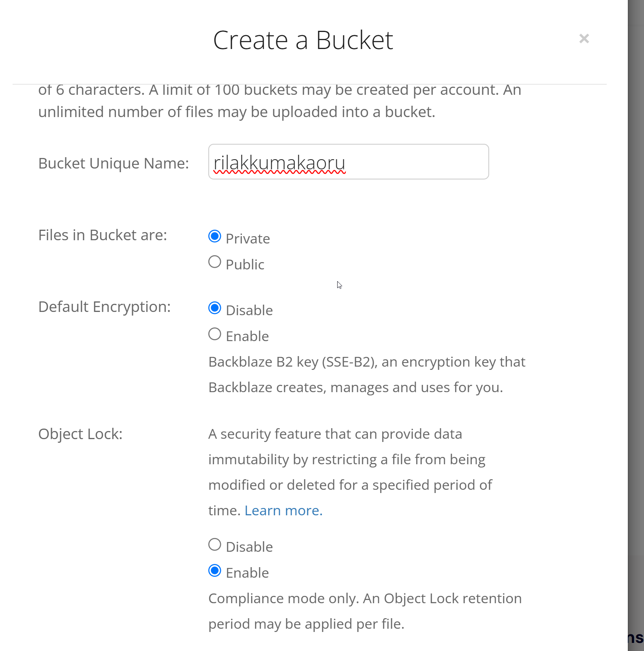Open the Object Lock Learn more link
This screenshot has width=644, height=651.
pyautogui.click(x=283, y=510)
